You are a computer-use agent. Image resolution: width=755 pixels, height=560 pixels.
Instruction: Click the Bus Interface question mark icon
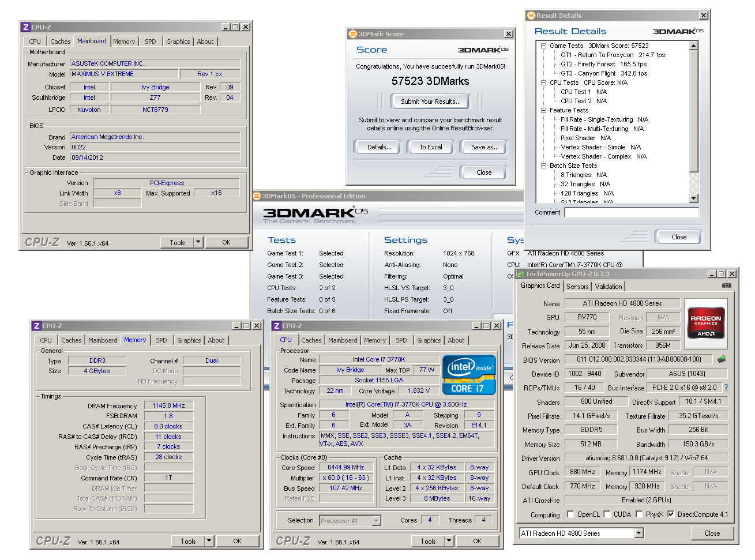click(x=726, y=388)
